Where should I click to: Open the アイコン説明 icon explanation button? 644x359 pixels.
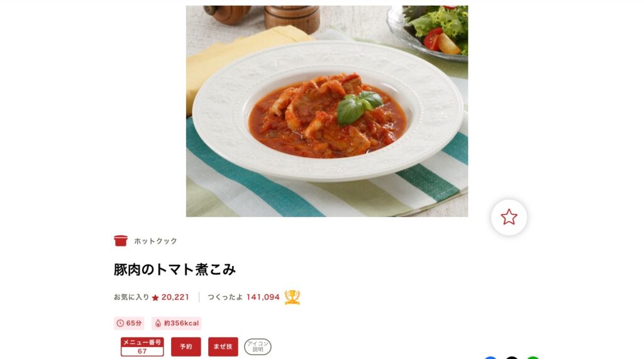[x=257, y=346]
